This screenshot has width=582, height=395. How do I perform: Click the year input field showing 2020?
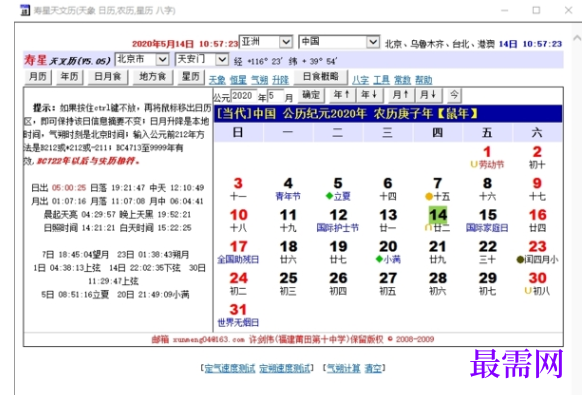point(244,96)
